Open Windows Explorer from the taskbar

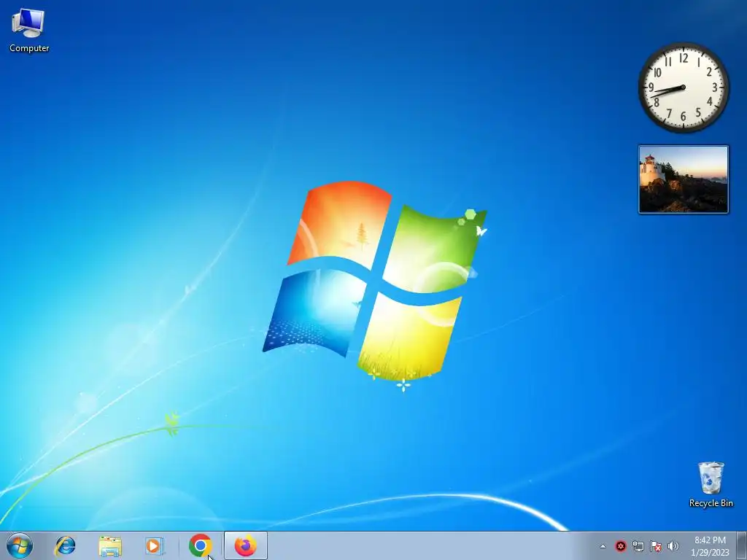110,545
